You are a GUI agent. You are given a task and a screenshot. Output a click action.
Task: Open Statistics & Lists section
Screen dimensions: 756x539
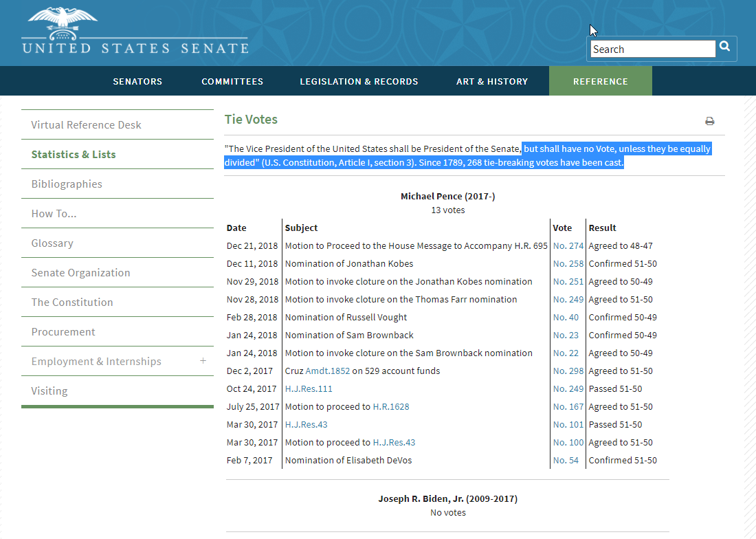tap(74, 154)
